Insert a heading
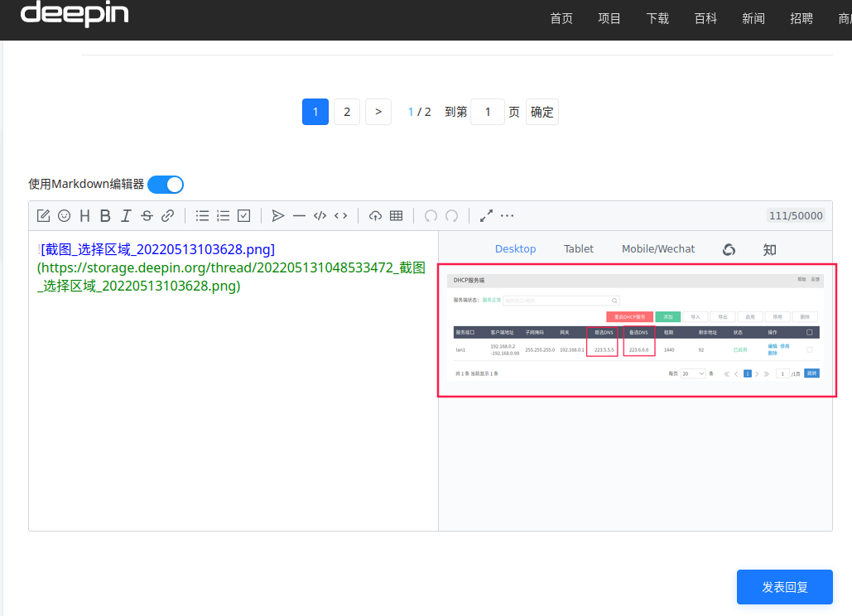 tap(84, 215)
